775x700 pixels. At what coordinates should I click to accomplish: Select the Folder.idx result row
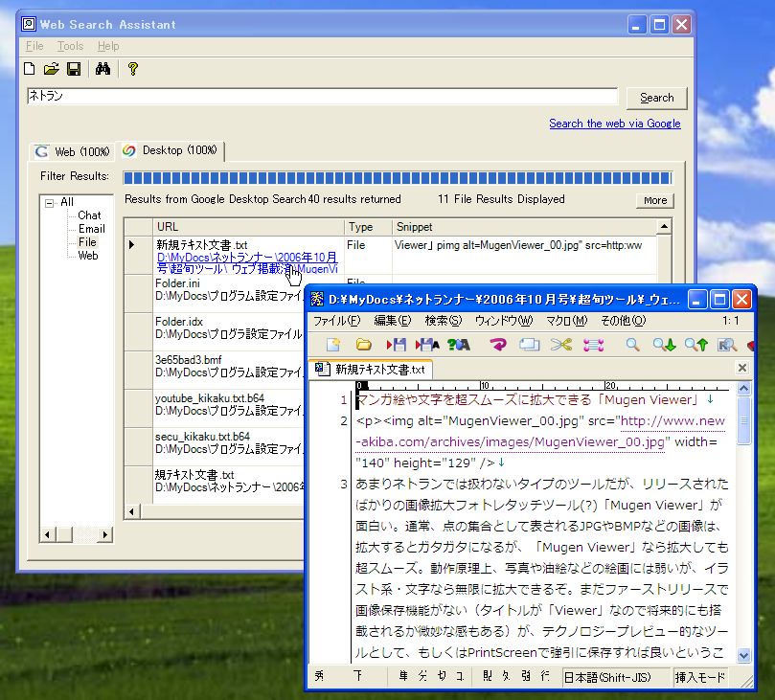tap(215, 331)
